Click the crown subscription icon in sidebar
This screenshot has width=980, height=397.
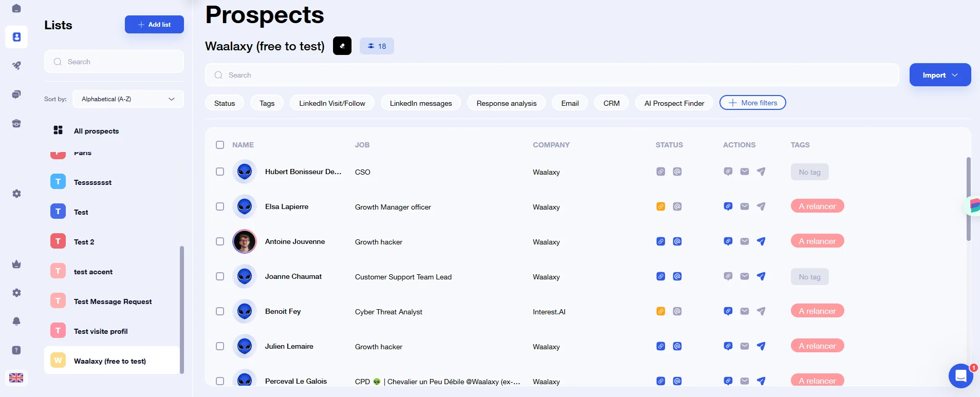pos(16,264)
